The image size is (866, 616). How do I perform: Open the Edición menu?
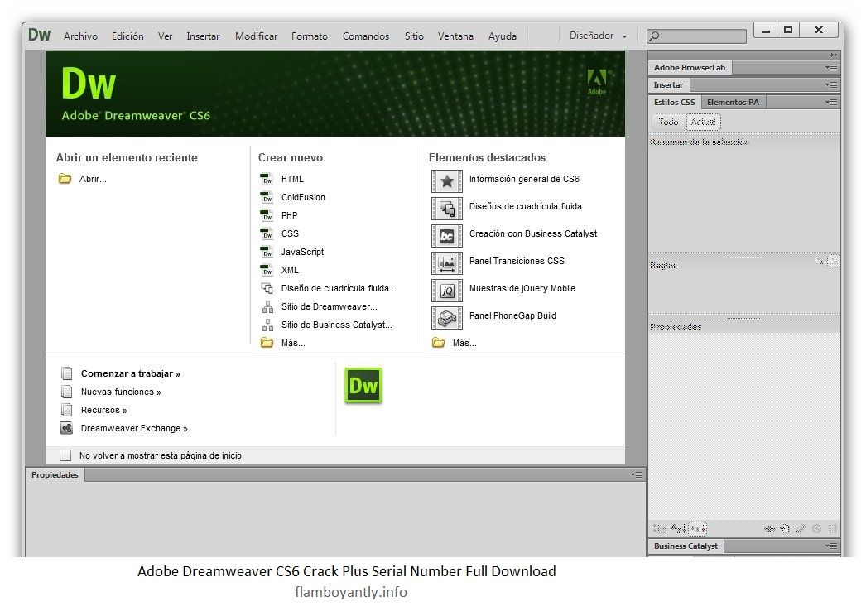127,36
